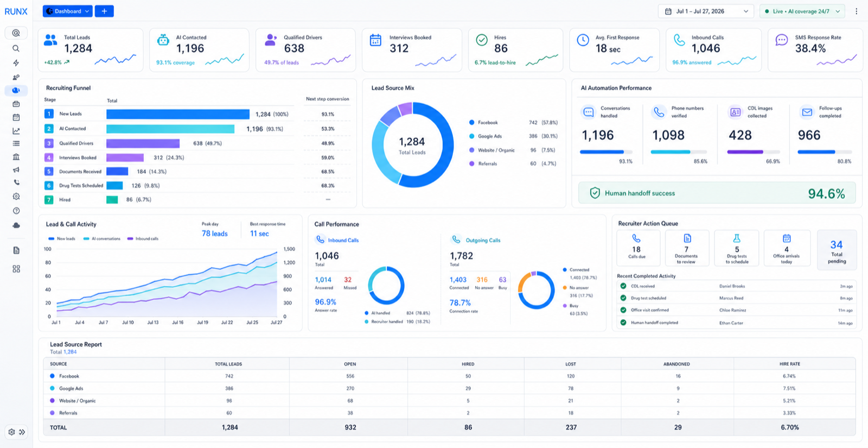This screenshot has height=448, width=868.
Task: Open the Live AI coverage 24/7 status dropdown
Action: (x=802, y=11)
